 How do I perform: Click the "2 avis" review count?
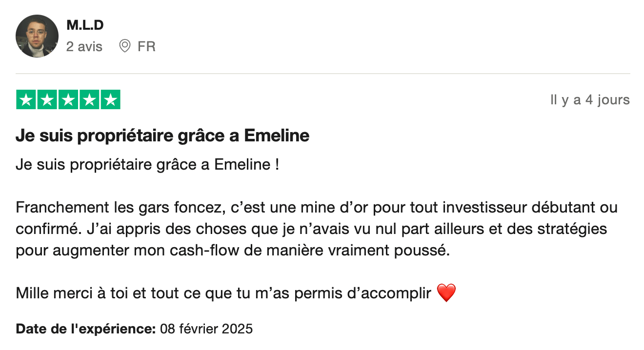(84, 47)
